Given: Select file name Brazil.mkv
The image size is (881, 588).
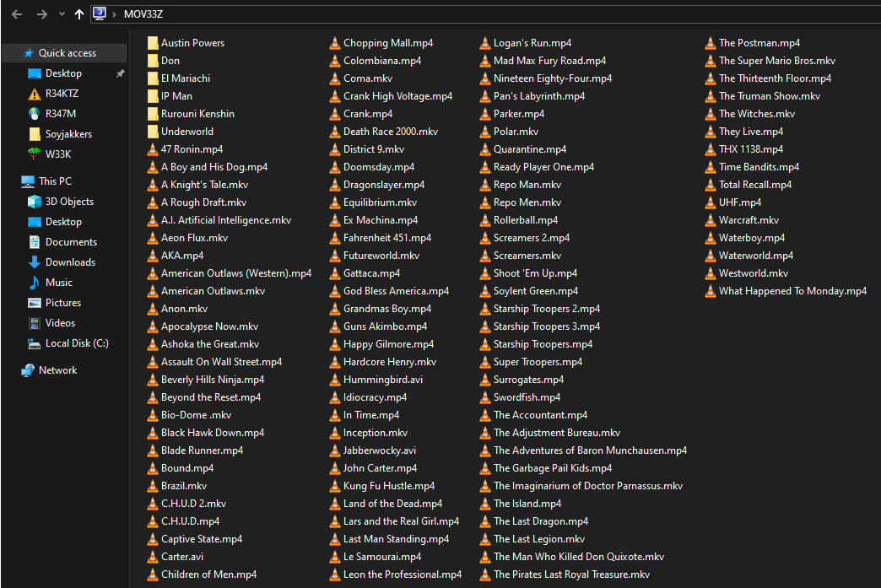Looking at the screenshot, I should [184, 486].
